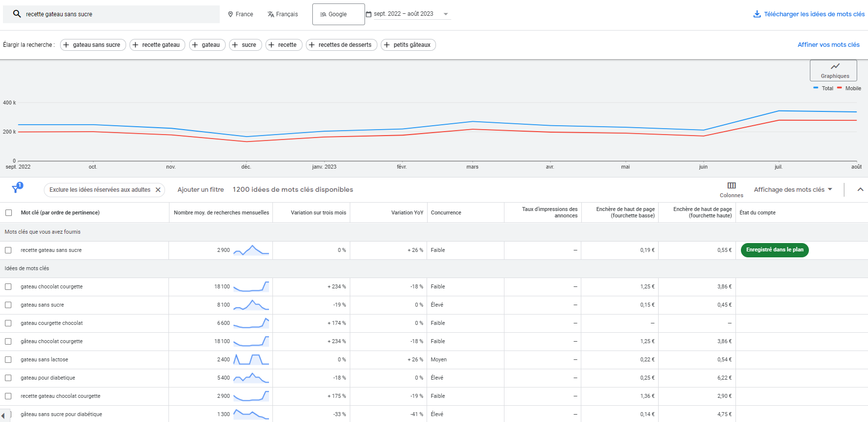
Task: Sort by 'Mot clé (par ordre de pertinence)' header
Action: point(60,213)
